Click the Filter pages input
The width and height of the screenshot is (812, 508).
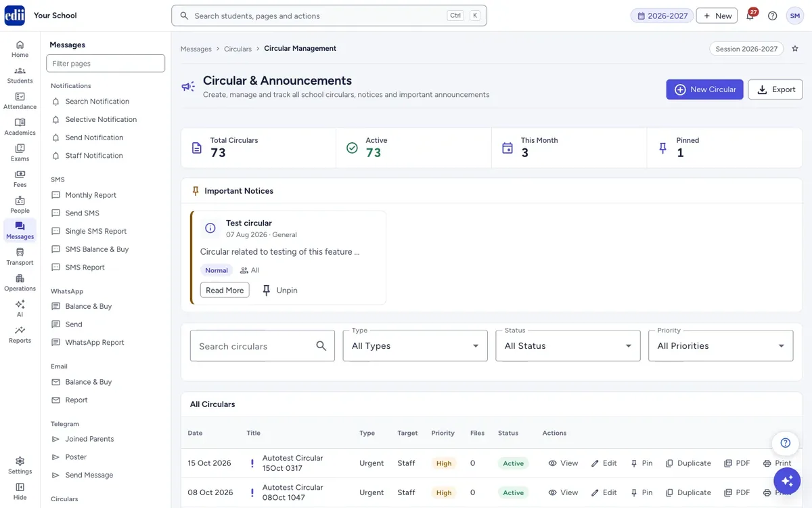click(x=106, y=63)
